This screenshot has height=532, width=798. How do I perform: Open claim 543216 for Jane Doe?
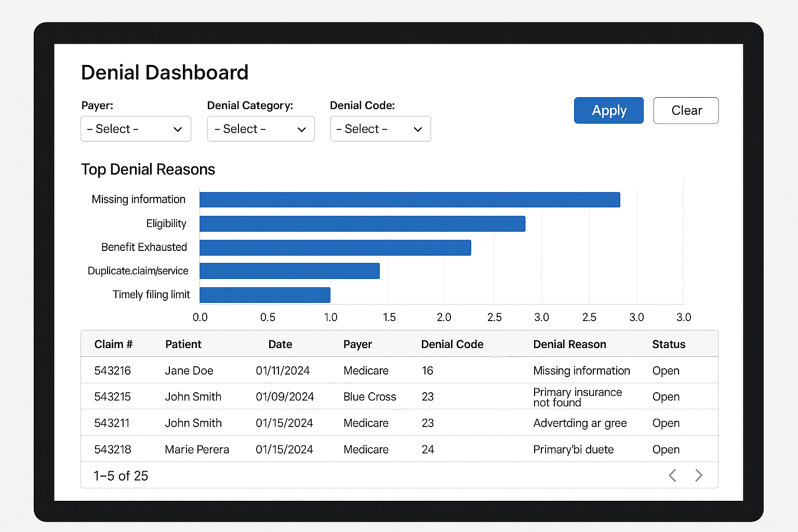coord(113,371)
